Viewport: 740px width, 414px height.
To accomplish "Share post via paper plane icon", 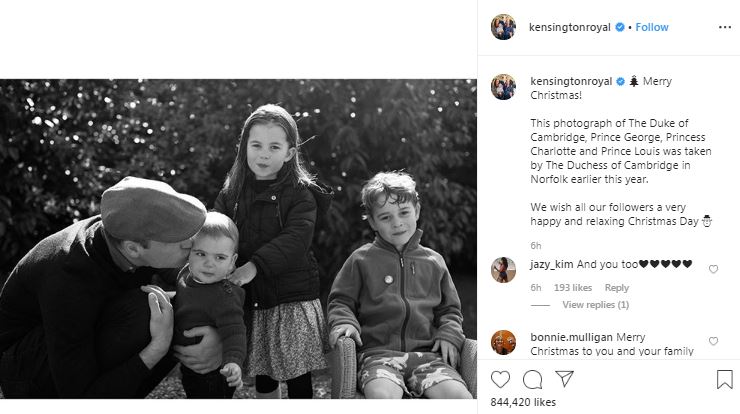I will [564, 379].
